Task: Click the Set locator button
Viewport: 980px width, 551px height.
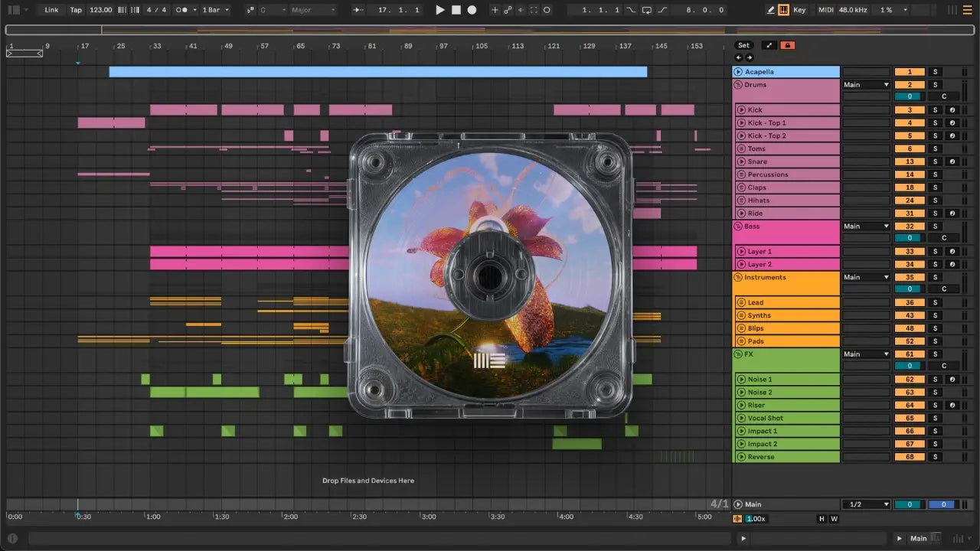Action: (743, 45)
